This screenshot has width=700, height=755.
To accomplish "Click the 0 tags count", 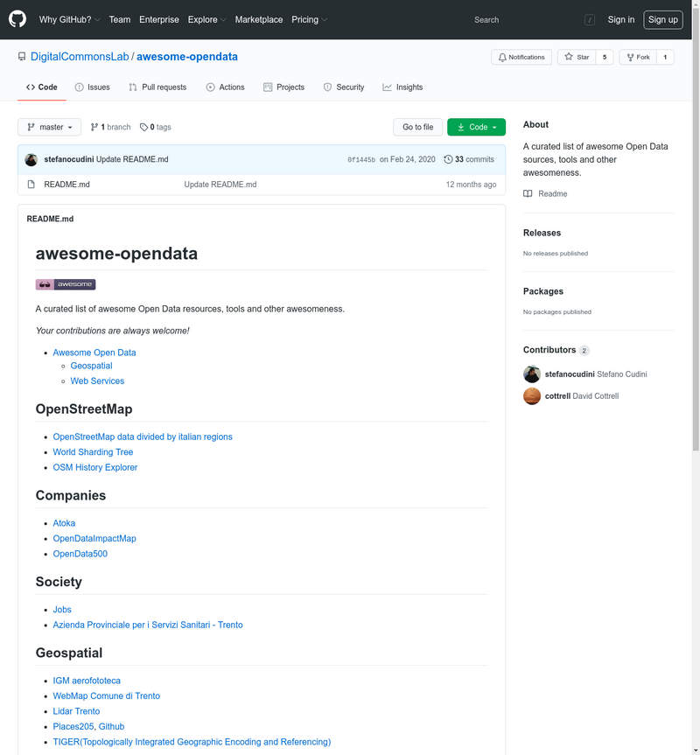I will [155, 127].
